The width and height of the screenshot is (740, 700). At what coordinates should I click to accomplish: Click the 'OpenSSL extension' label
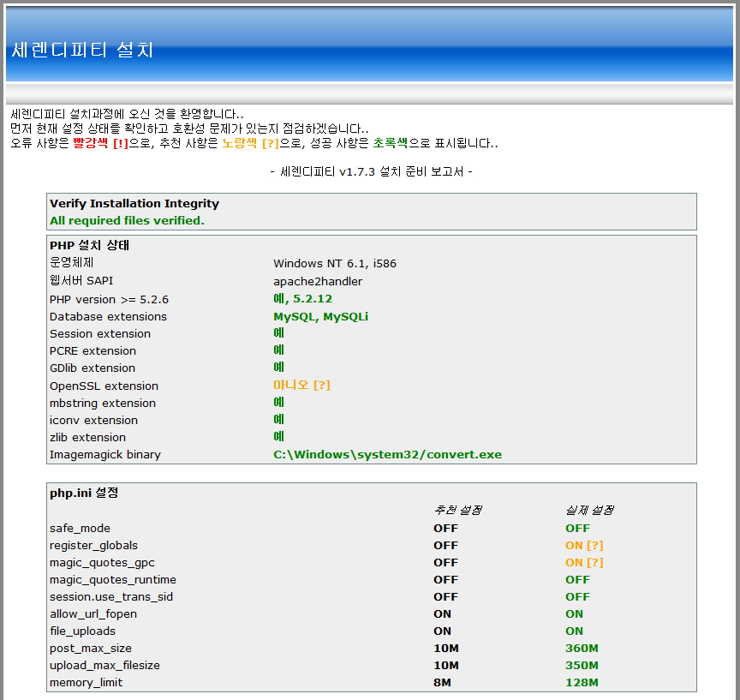104,386
